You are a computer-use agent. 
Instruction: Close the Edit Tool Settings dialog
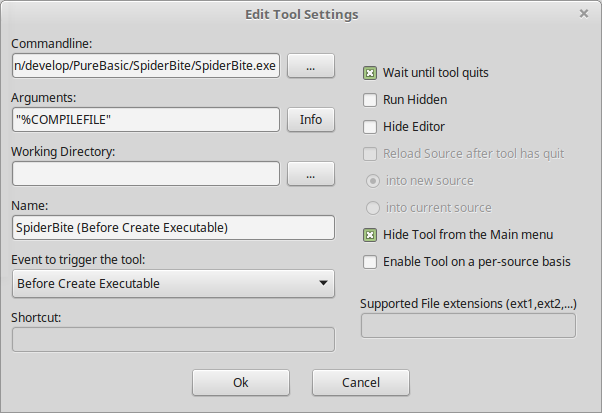point(584,14)
